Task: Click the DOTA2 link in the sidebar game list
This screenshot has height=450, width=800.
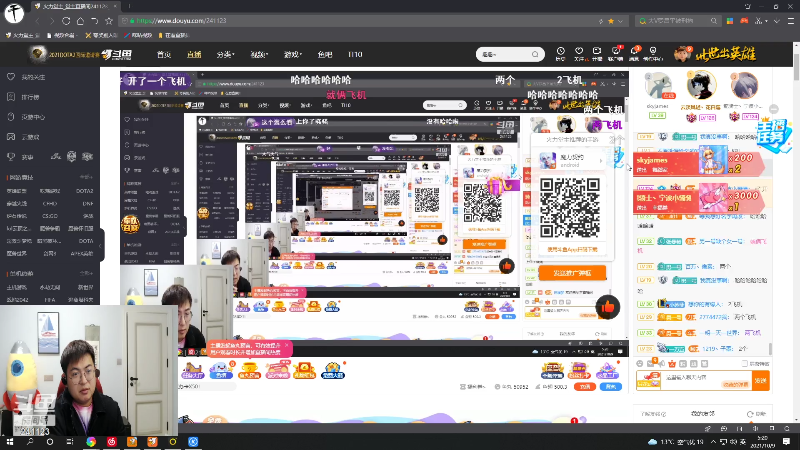Action: click(84, 191)
